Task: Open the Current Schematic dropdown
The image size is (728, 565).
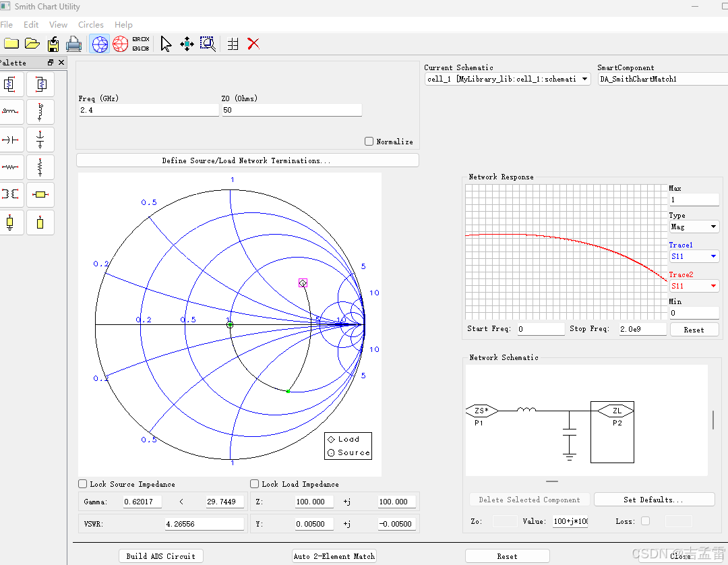Action: [x=508, y=79]
